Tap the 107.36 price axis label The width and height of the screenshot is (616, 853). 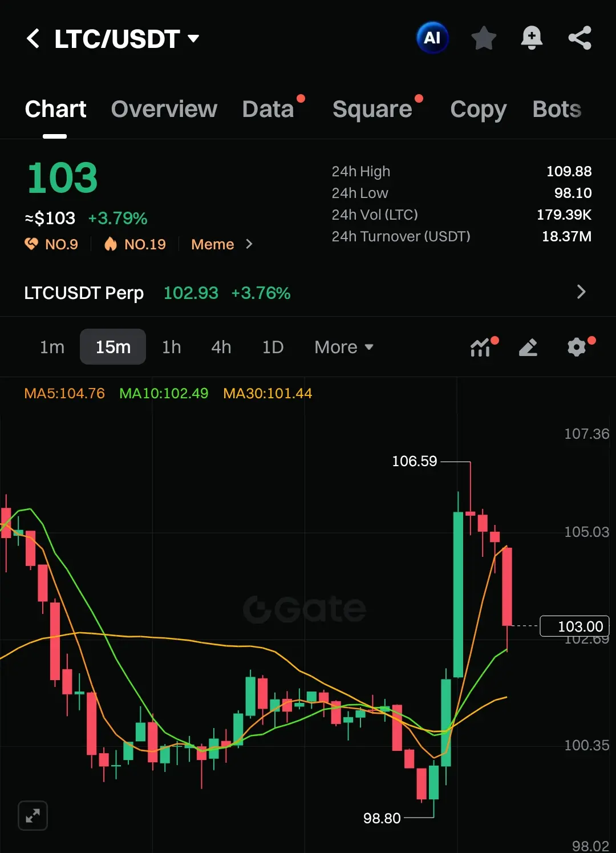pyautogui.click(x=586, y=434)
